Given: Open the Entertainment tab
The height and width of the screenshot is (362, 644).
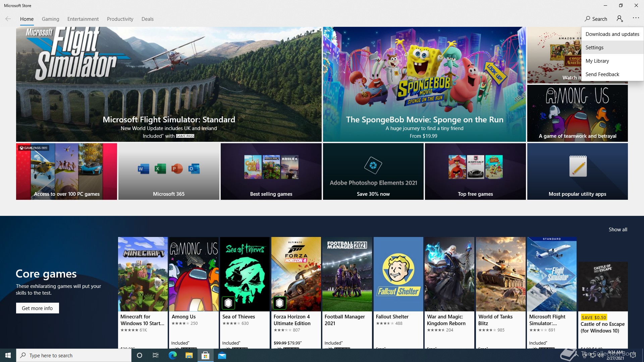Looking at the screenshot, I should (x=83, y=19).
